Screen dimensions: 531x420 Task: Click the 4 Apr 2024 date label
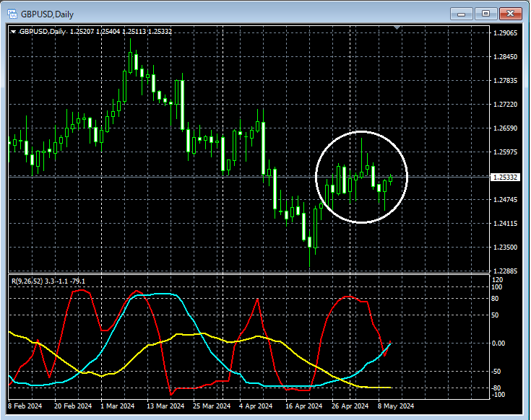point(256,406)
